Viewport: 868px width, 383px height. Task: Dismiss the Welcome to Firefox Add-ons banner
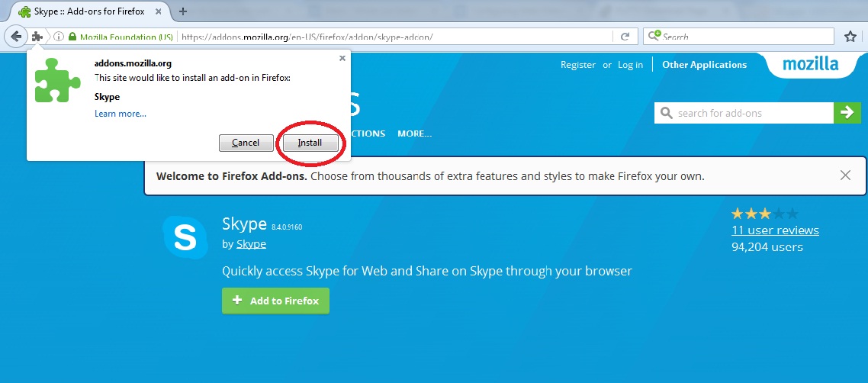(x=845, y=175)
